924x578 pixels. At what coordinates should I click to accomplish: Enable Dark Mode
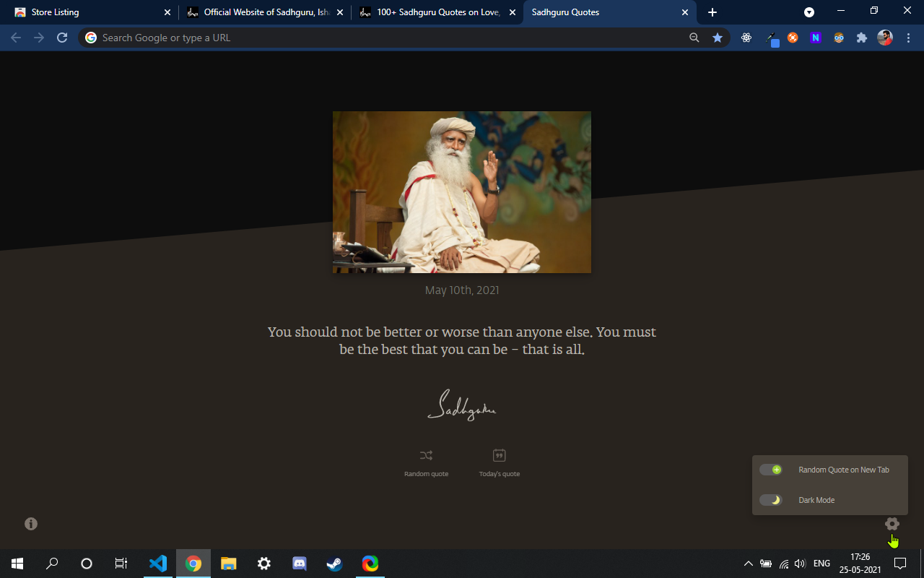point(770,499)
